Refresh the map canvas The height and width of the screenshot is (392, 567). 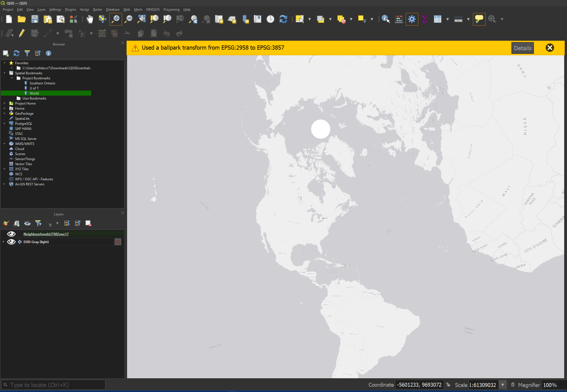283,19
